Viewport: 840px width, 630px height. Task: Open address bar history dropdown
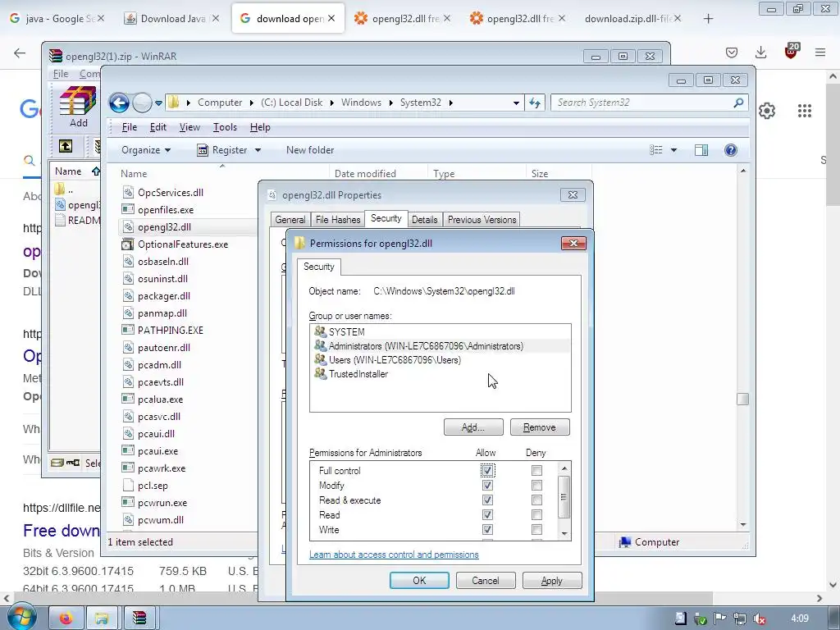516,103
